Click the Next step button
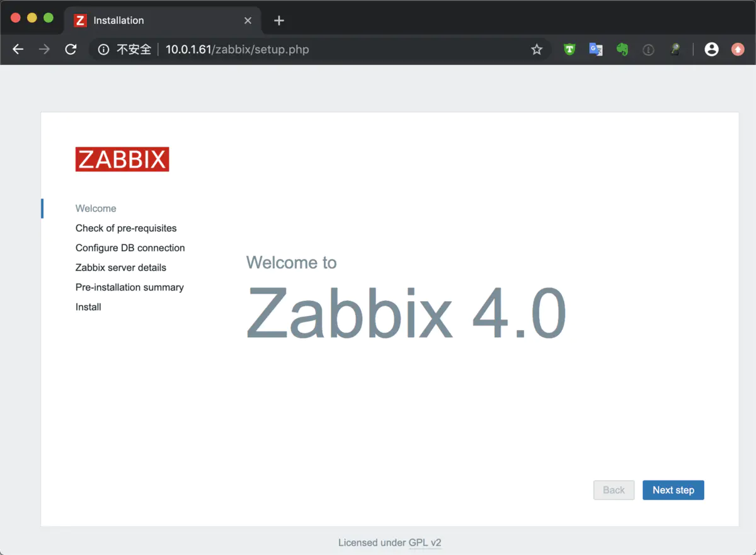 [673, 490]
